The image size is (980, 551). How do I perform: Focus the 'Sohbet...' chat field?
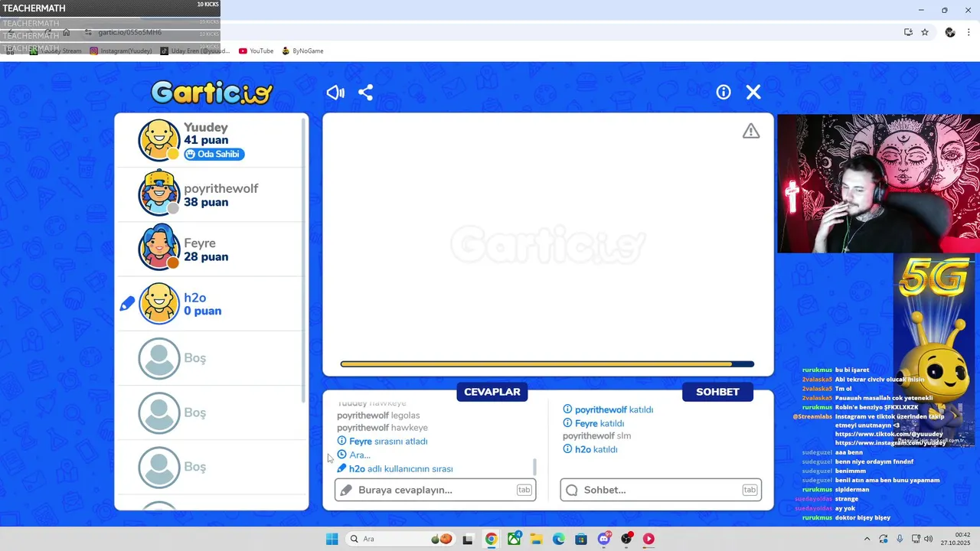pos(661,490)
